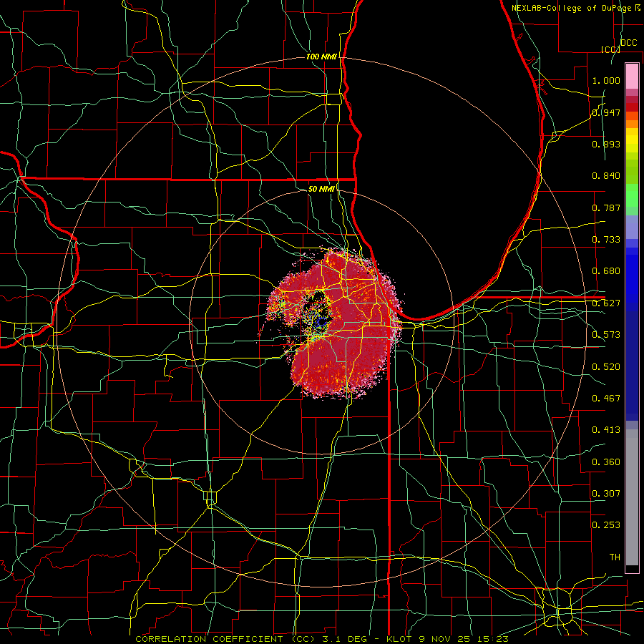Click the 100 NMI range ring label
Screen dimensions: 644x644
click(x=321, y=57)
